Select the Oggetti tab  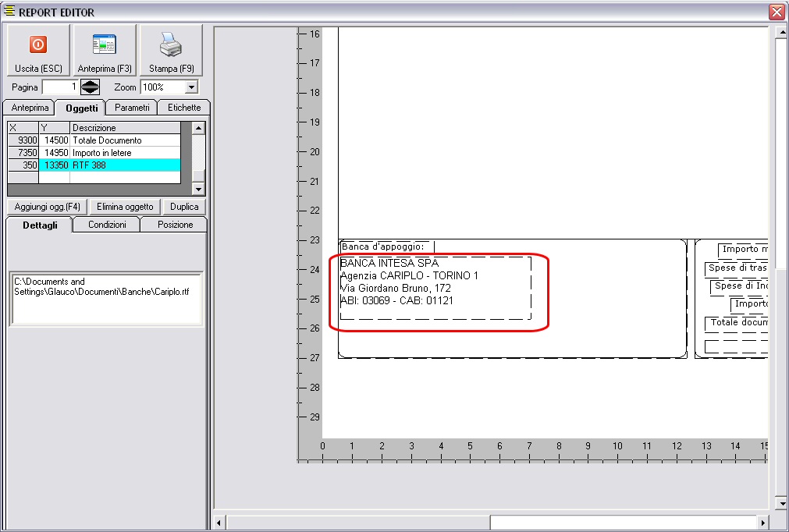click(81, 108)
